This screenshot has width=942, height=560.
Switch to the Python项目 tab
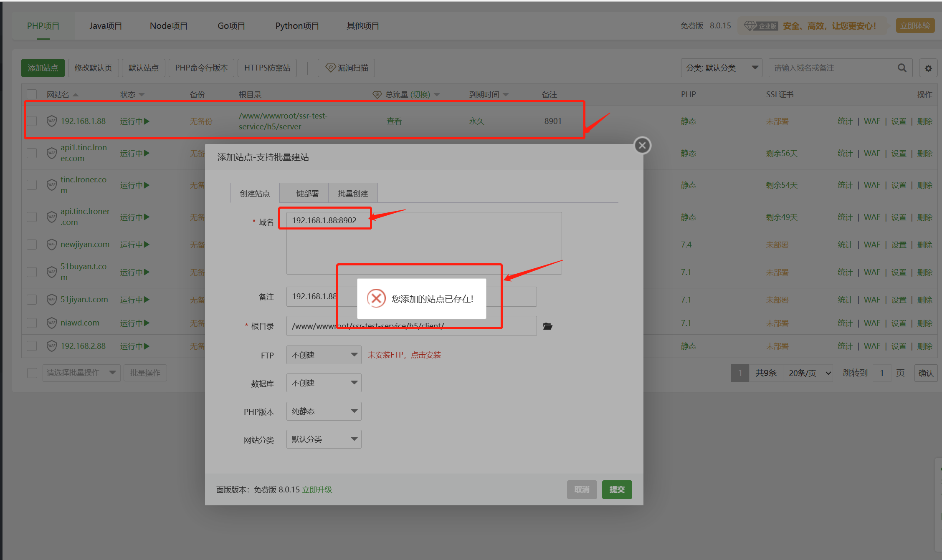[297, 26]
